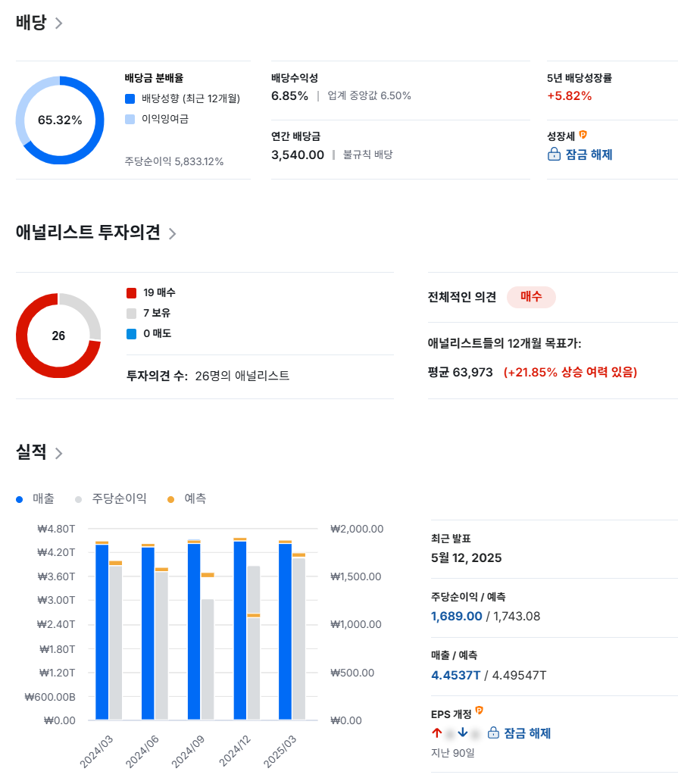678x784 pixels.
Task: Toggle the 매출 series in the earnings chart legend
Action: click(34, 498)
